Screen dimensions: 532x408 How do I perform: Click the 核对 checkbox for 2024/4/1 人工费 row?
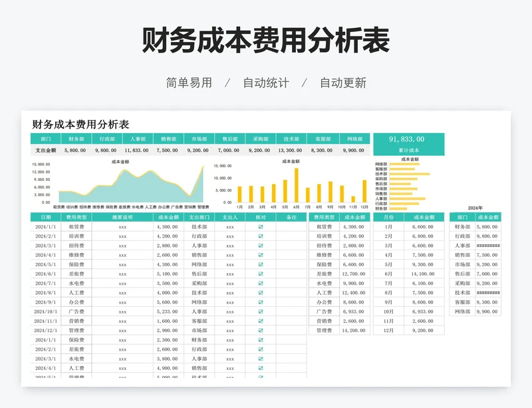(261, 368)
